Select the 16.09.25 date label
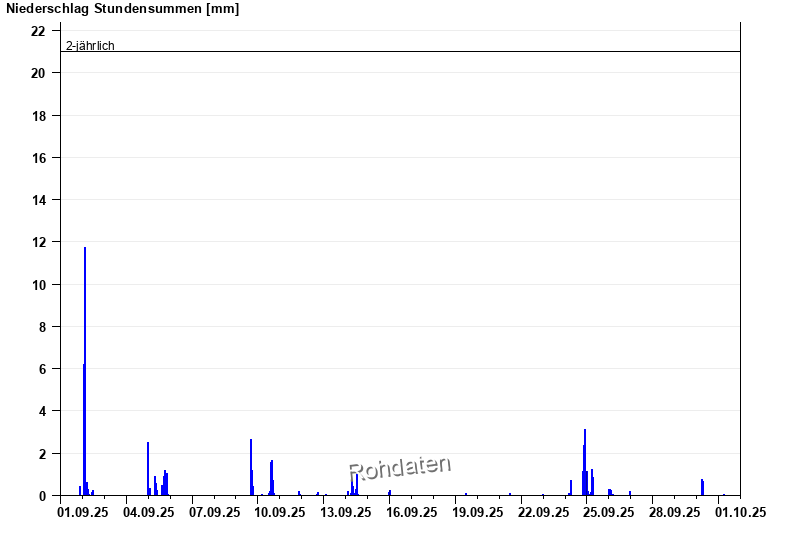 coord(412,512)
